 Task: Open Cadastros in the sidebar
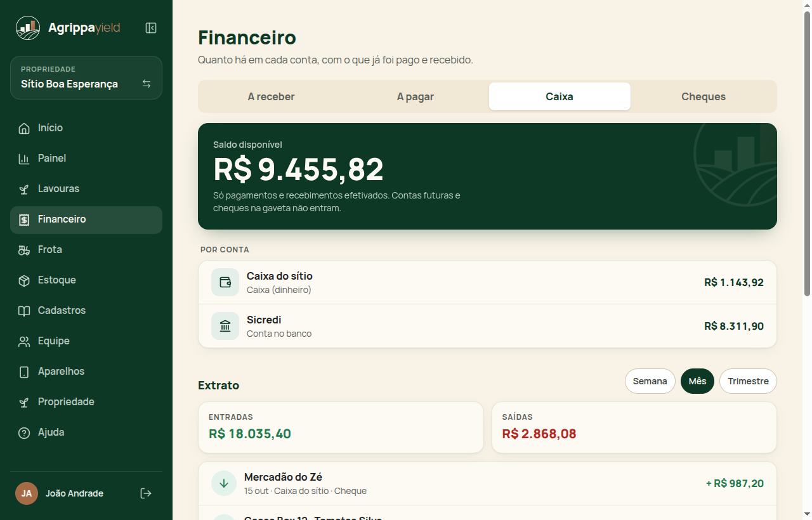pos(86,311)
